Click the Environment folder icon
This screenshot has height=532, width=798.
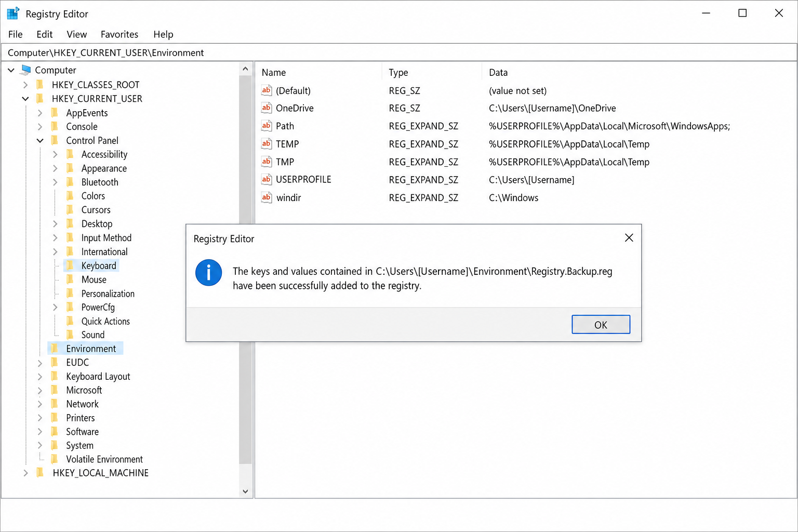tap(55, 349)
